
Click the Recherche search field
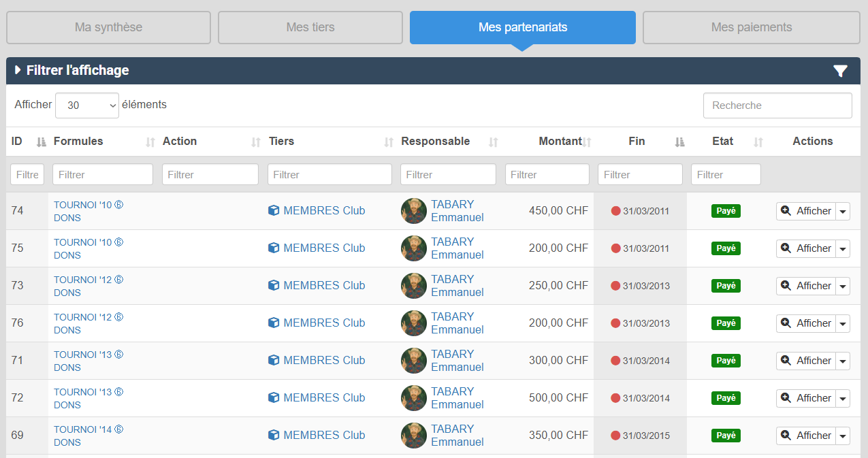(777, 105)
